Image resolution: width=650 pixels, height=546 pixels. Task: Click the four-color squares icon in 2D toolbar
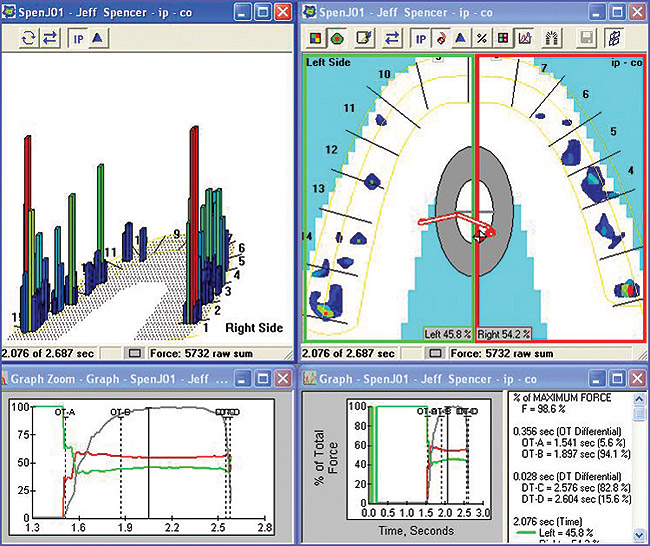tap(315, 39)
